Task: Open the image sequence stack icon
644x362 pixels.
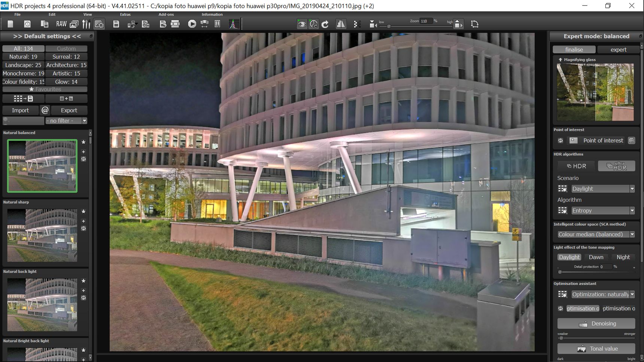Action: click(74, 24)
